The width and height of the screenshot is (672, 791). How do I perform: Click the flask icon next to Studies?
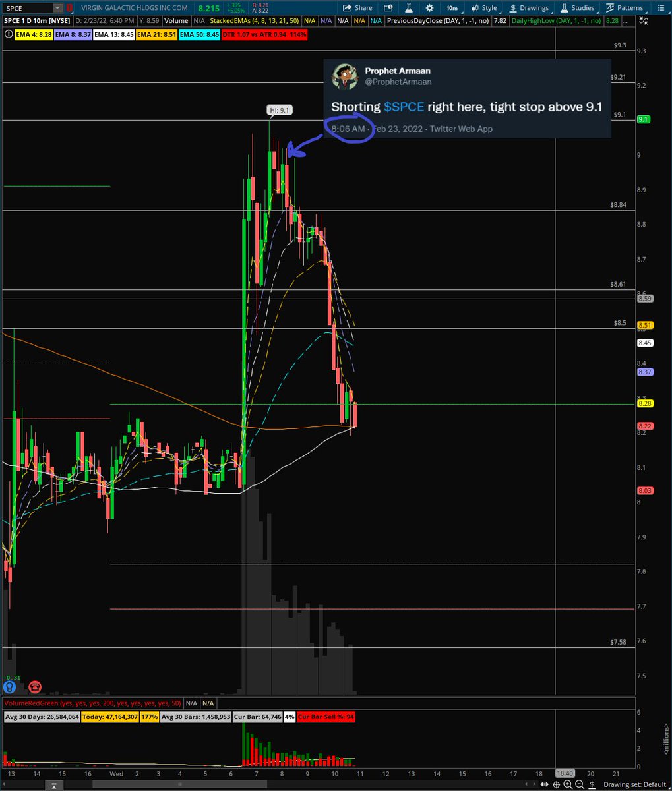pos(565,8)
